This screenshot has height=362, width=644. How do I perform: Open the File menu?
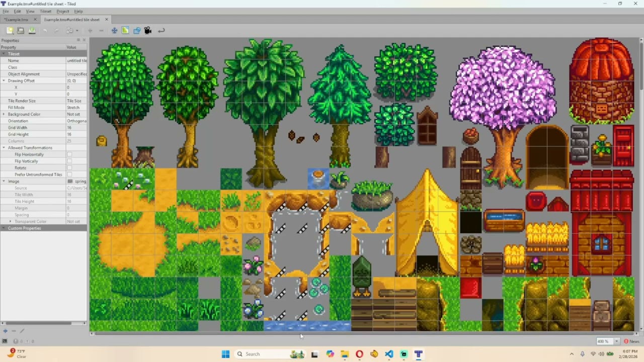click(x=6, y=11)
